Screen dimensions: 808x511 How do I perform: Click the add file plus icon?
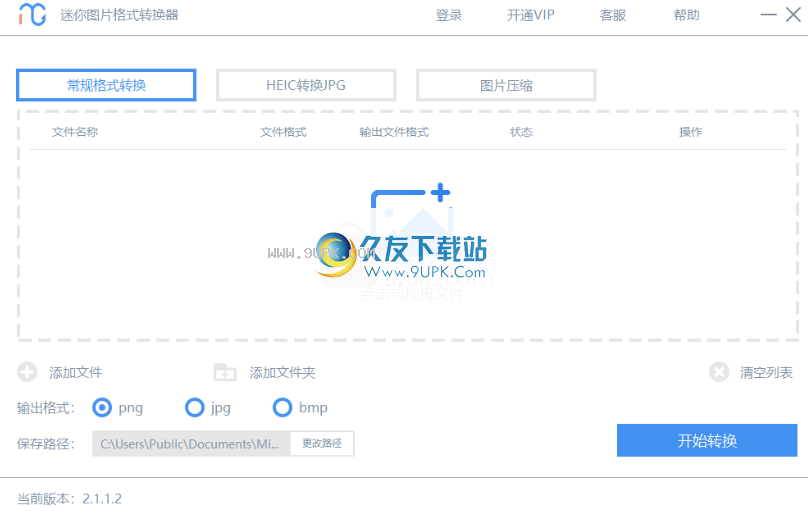[27, 372]
